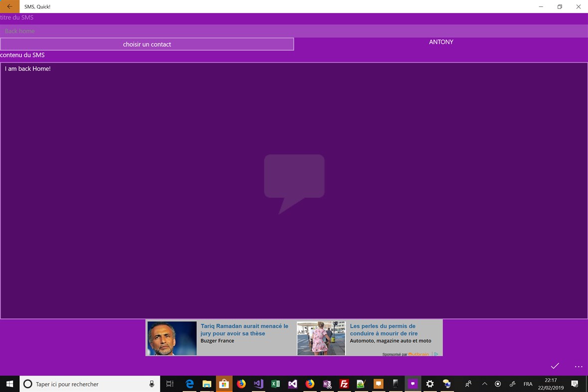Open Excel from the taskbar
This screenshot has width=588, height=392.
click(275, 384)
